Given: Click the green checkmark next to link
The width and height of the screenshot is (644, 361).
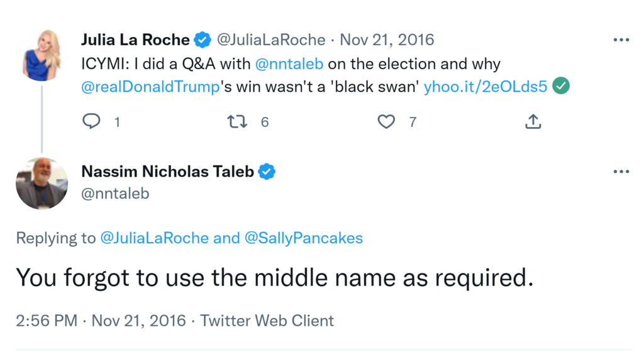Looking at the screenshot, I should pos(561,87).
